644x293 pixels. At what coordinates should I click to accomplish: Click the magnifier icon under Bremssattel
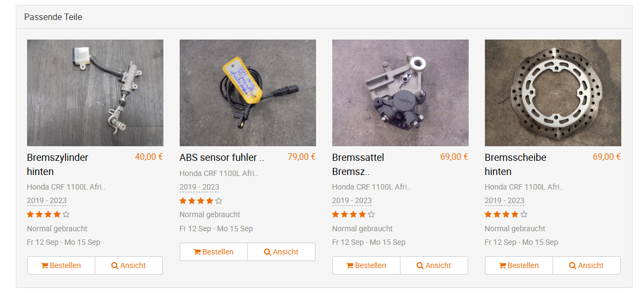[x=420, y=265]
